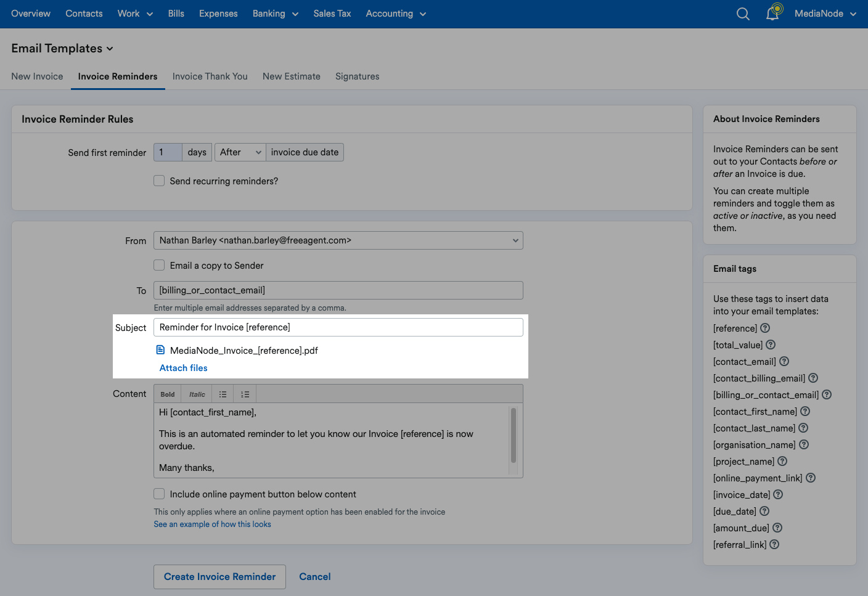Click the PDF attachment document icon
This screenshot has width=868, height=596.
tap(160, 350)
